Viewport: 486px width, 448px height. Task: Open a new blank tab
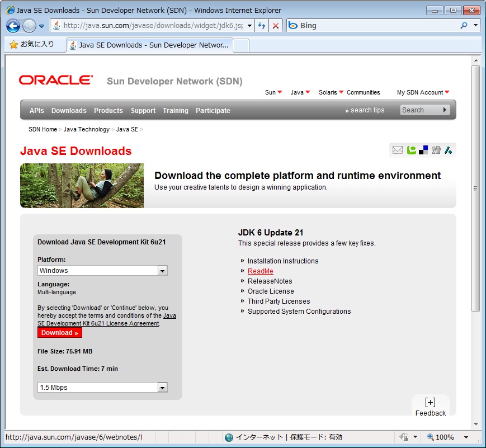(241, 45)
